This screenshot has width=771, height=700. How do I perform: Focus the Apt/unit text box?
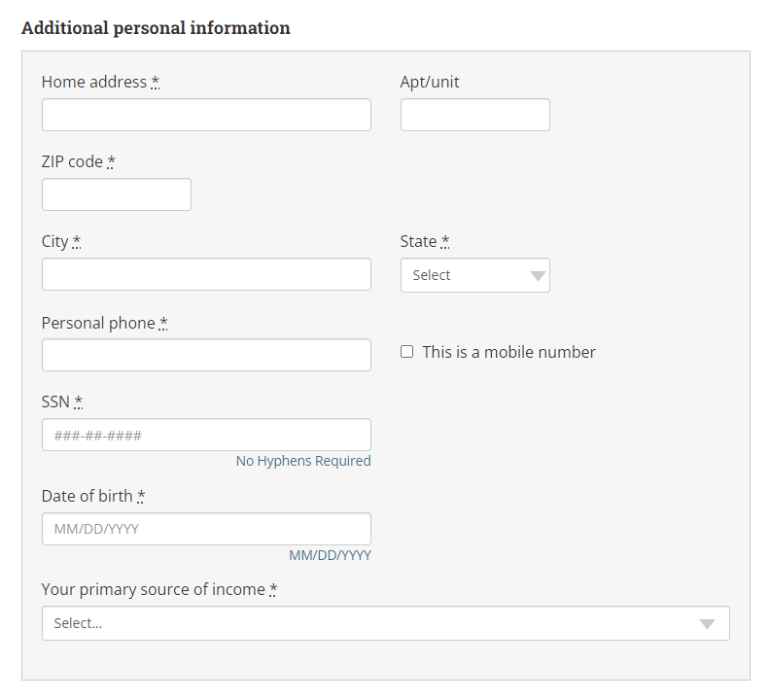pyautogui.click(x=475, y=115)
